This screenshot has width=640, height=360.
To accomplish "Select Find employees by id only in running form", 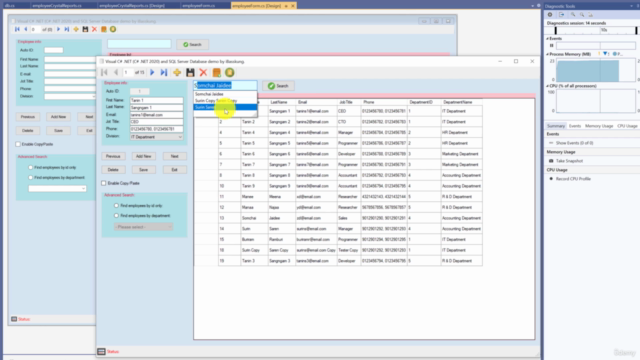I will point(116,206).
